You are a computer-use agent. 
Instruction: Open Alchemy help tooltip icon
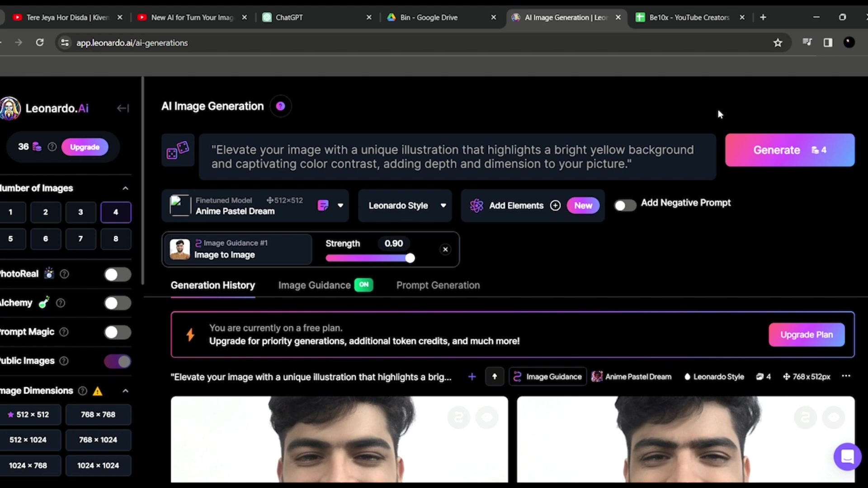coord(60,303)
